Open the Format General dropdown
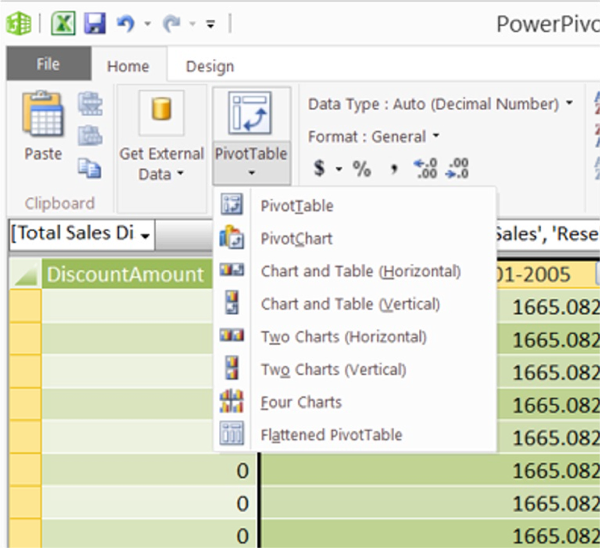This screenshot has width=600, height=548. (x=435, y=136)
